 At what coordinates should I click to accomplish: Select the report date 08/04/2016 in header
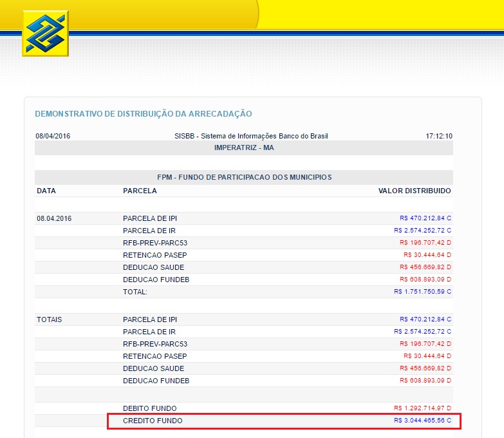[x=53, y=136]
